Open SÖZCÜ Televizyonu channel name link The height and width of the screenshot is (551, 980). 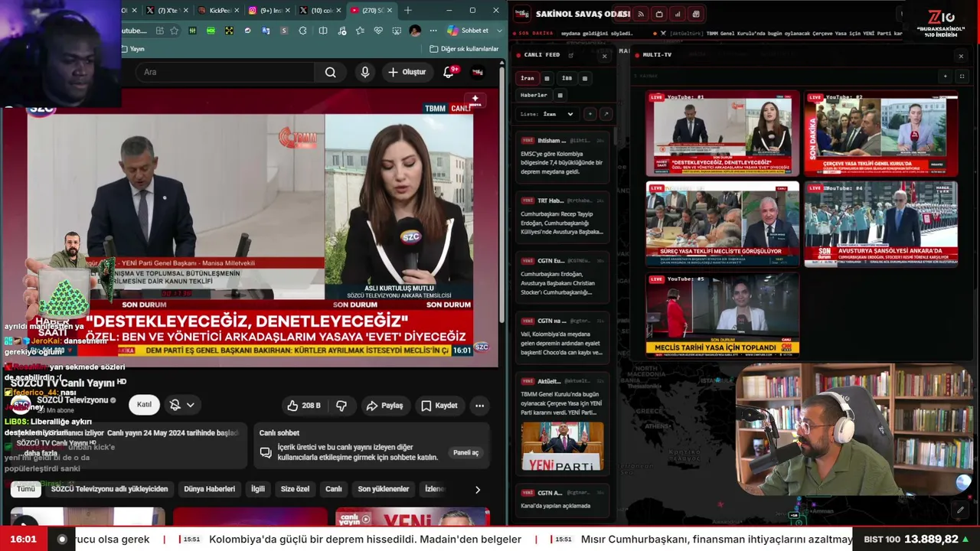(73, 400)
